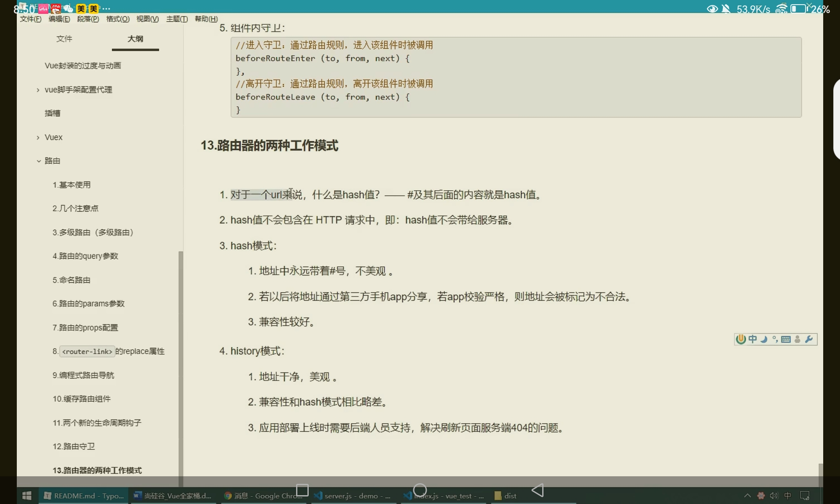
Task: Jump to 12.路由守卫 in outline
Action: pyautogui.click(x=74, y=446)
